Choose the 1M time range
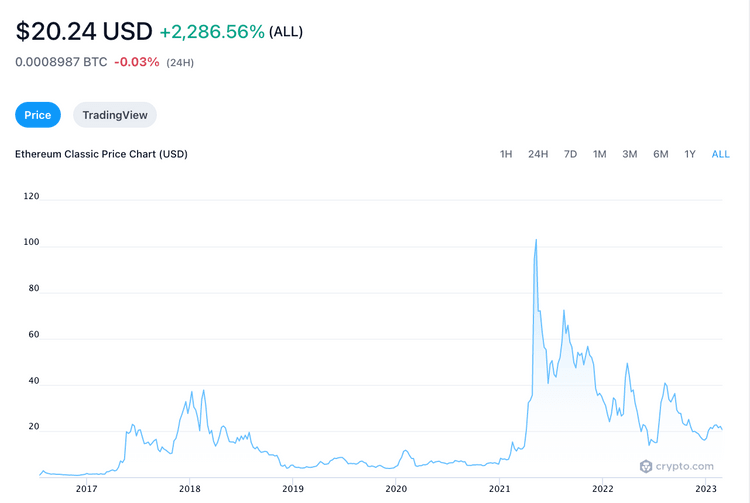The image size is (750, 503). click(x=599, y=154)
